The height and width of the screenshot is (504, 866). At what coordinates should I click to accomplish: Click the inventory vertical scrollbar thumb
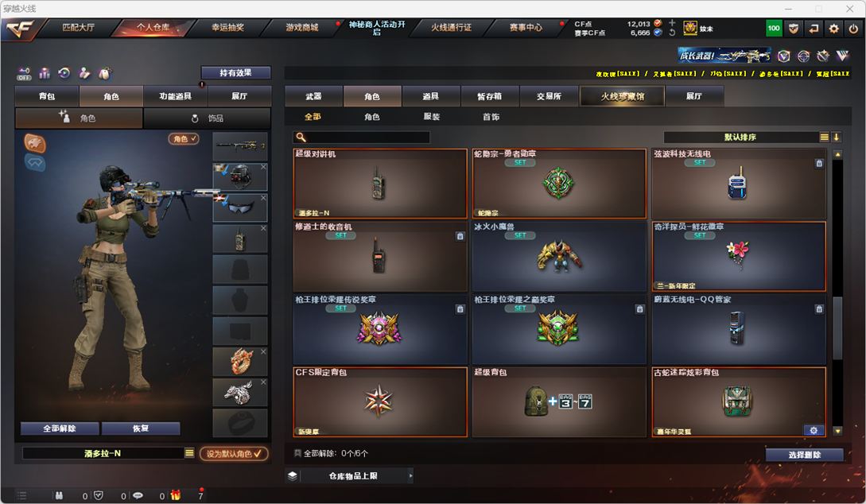[x=837, y=328]
